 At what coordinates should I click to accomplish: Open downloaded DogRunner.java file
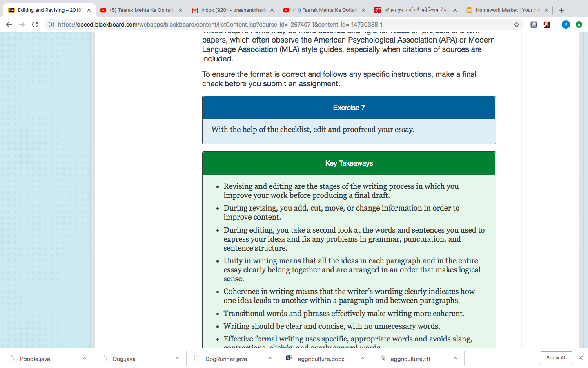[226, 359]
